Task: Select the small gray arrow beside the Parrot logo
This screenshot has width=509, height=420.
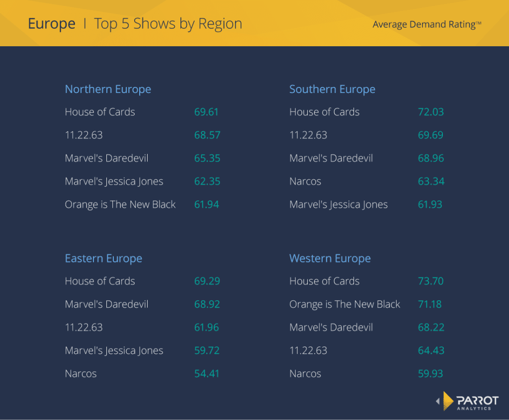Action: (438, 402)
